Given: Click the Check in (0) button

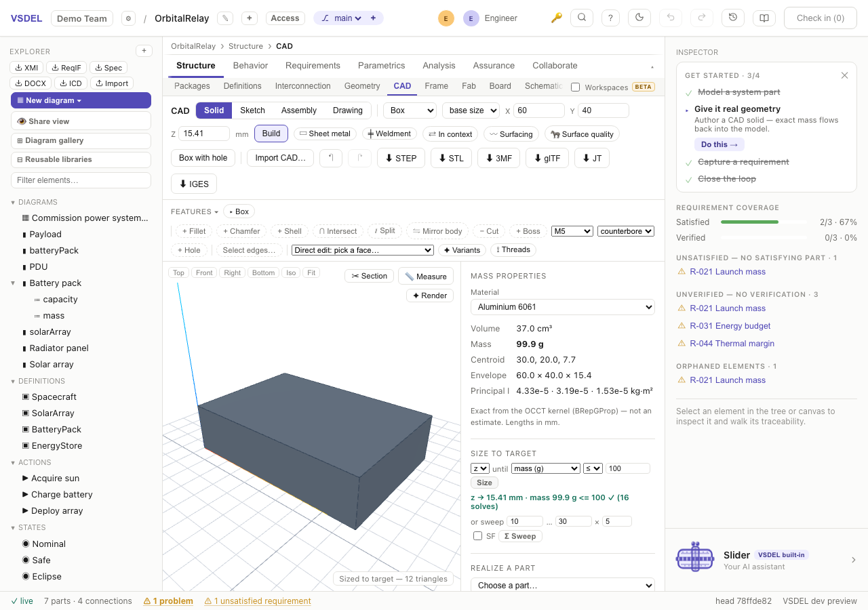Looking at the screenshot, I should pos(821,18).
